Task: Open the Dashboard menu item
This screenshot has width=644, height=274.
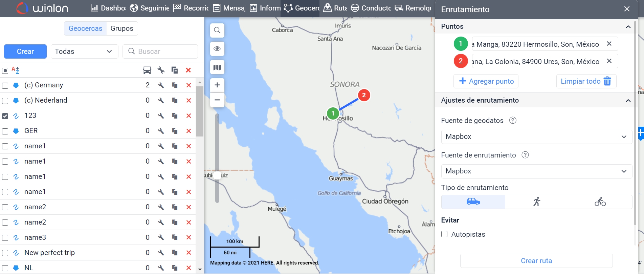Action: [108, 8]
